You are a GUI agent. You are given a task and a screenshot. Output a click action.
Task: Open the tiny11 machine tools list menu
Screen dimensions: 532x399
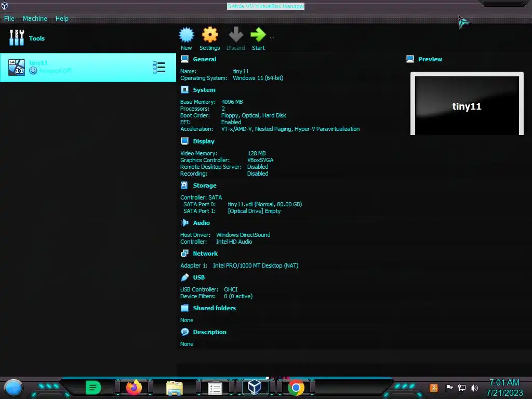159,67
